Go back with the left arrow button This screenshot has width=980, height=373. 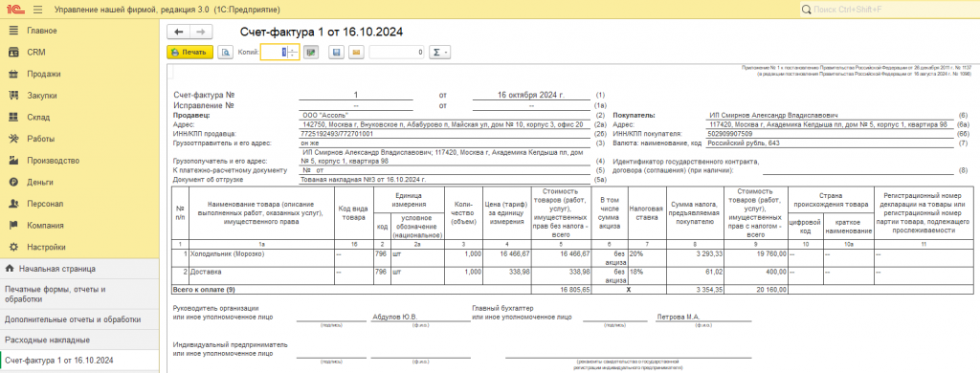pos(179,32)
